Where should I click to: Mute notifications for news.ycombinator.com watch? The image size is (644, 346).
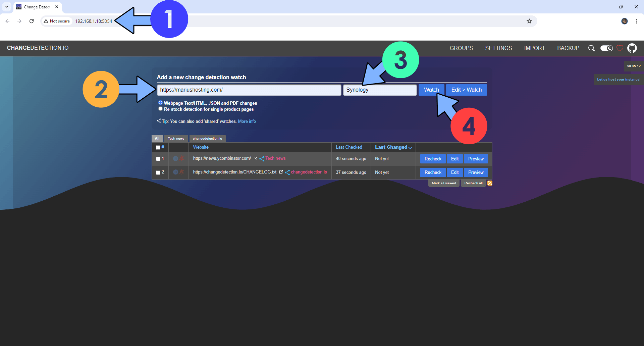(181, 158)
